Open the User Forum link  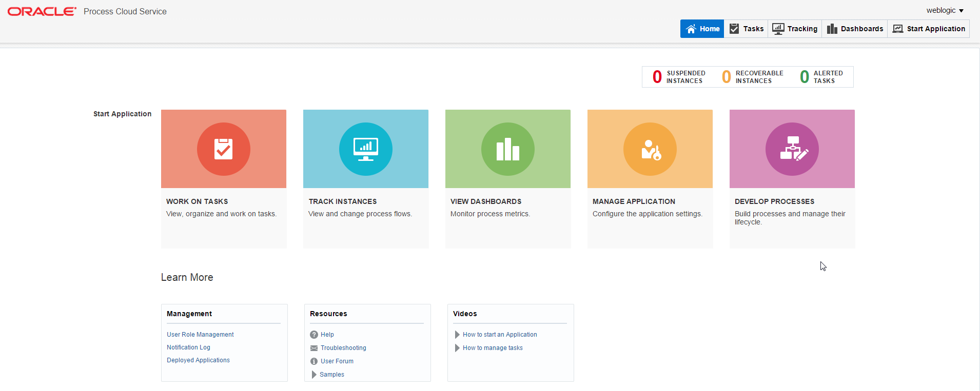coord(337,361)
